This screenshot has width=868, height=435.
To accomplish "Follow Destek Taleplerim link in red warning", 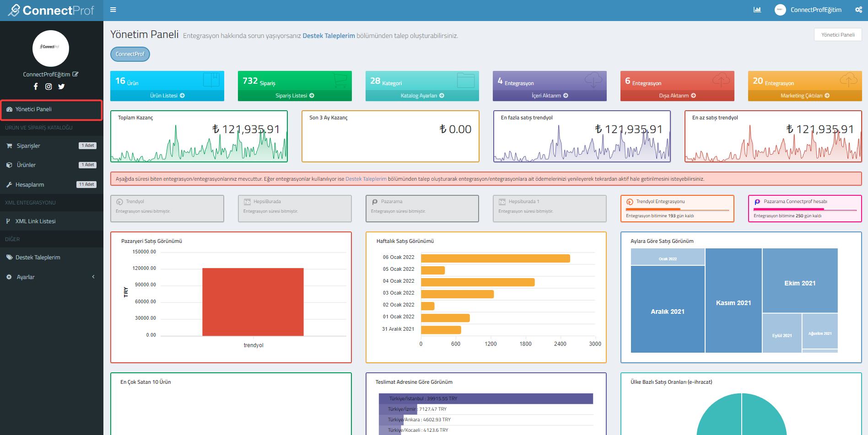I will pyautogui.click(x=366, y=179).
